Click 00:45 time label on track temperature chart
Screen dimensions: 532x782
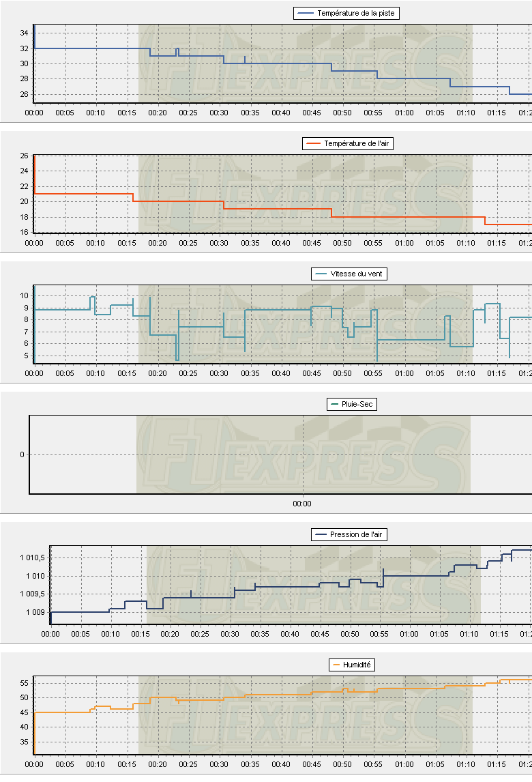tap(312, 113)
